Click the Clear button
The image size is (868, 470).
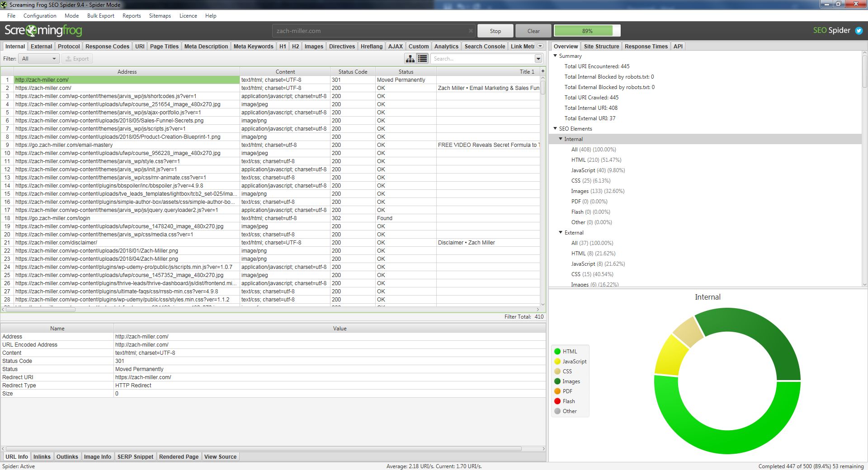coord(533,31)
